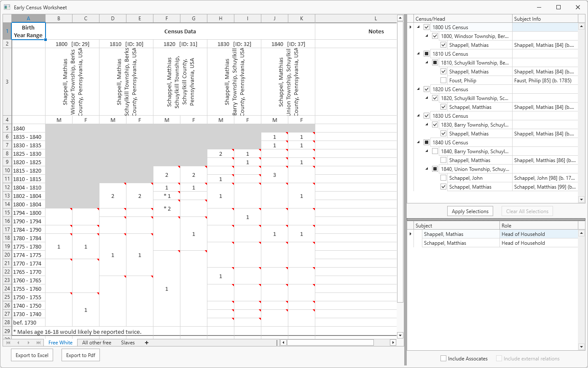Open the Slaves sheet tab

point(128,343)
